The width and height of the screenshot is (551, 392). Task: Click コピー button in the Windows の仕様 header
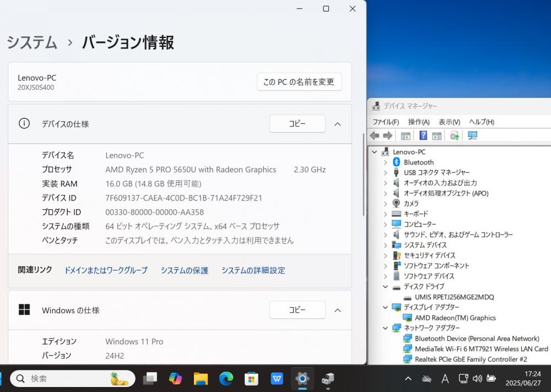pyautogui.click(x=298, y=310)
